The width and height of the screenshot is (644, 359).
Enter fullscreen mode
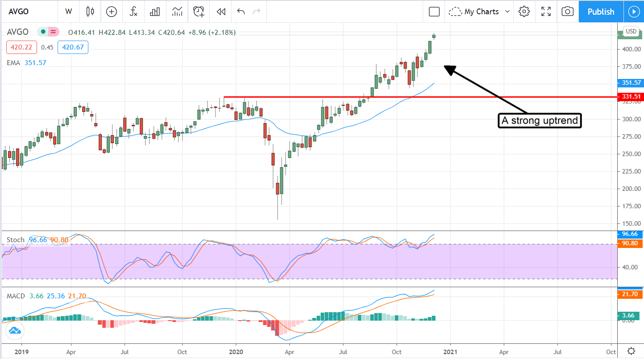click(x=546, y=12)
